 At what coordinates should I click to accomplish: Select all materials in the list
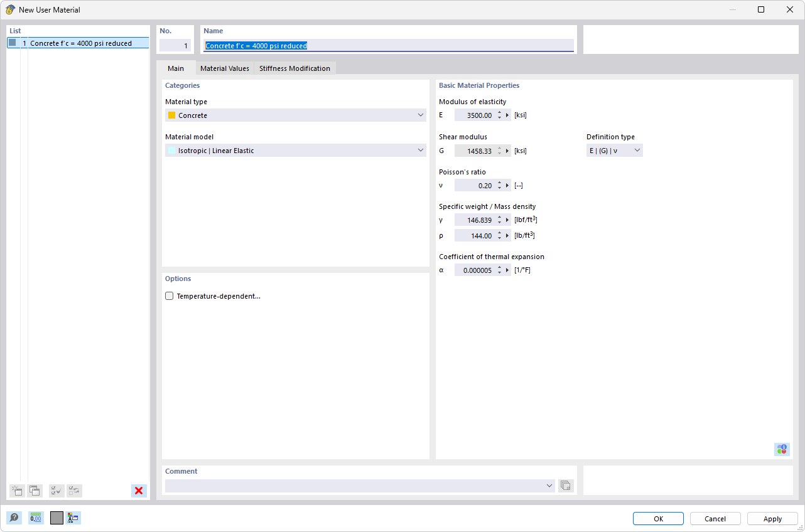click(x=56, y=491)
